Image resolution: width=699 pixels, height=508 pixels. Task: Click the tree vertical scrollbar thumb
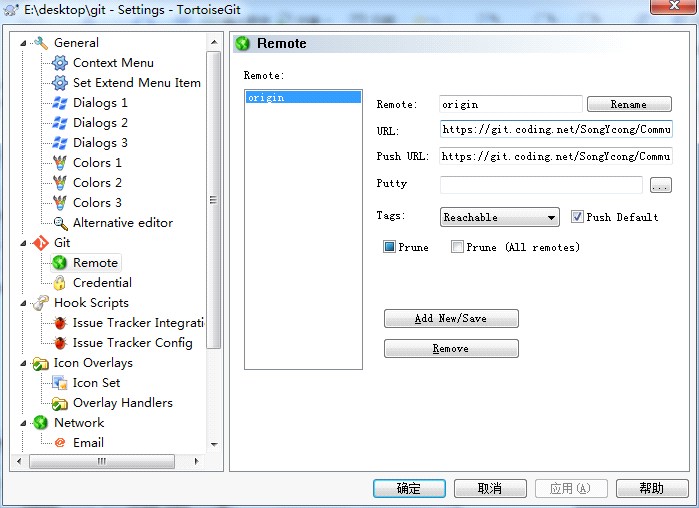pos(214,200)
